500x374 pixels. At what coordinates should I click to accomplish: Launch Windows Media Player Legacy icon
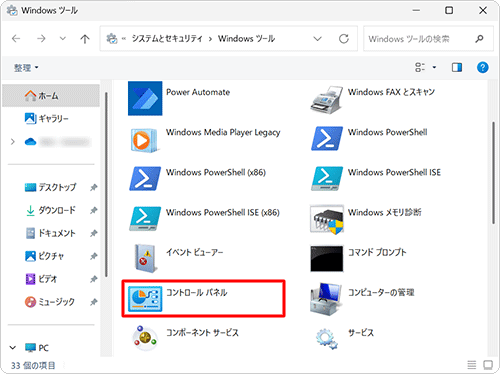[144, 140]
